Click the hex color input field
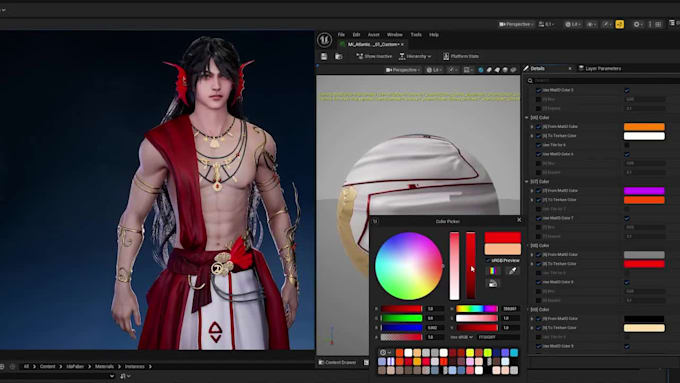This screenshot has height=383, width=680. point(498,337)
